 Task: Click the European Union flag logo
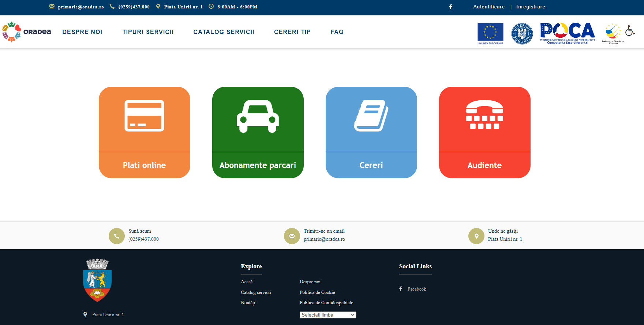(x=490, y=33)
